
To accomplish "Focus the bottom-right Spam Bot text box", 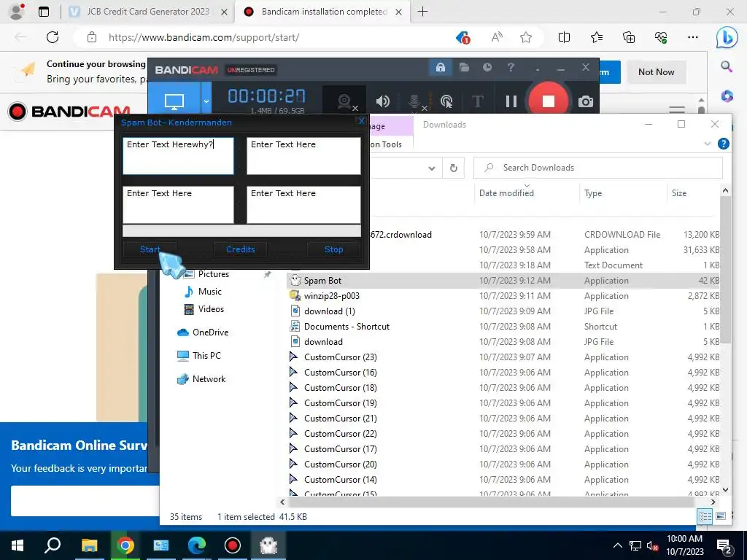I will (x=303, y=205).
